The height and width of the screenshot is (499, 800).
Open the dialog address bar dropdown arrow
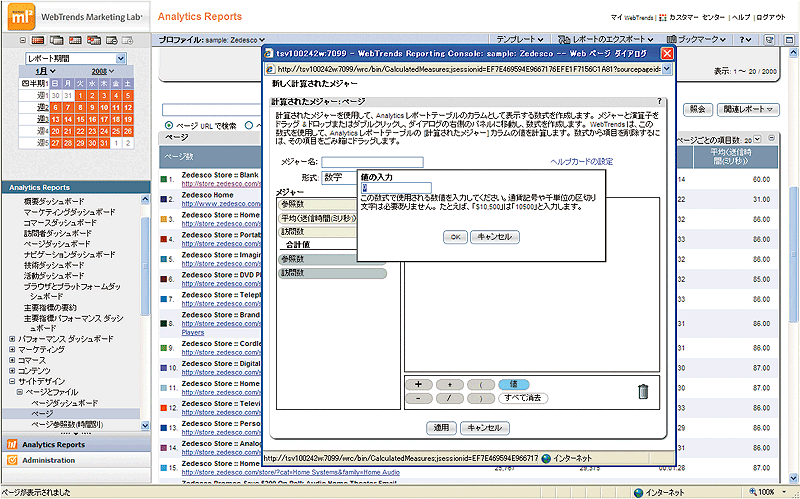point(667,69)
